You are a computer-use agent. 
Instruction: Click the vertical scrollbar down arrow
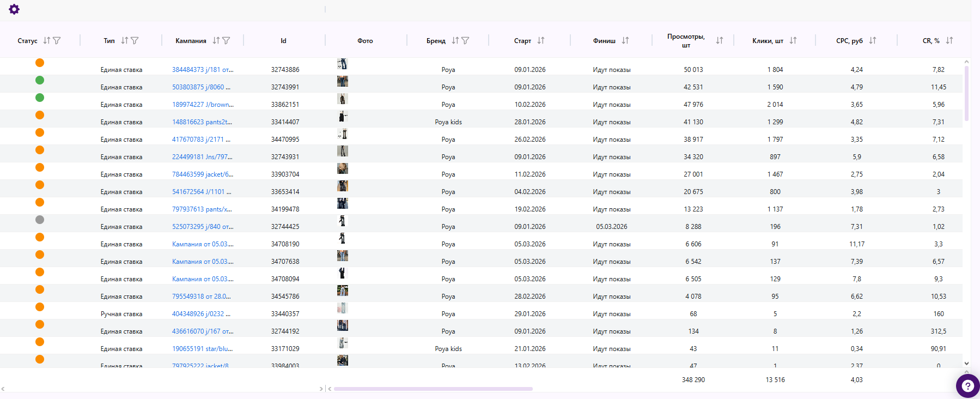pyautogui.click(x=966, y=364)
